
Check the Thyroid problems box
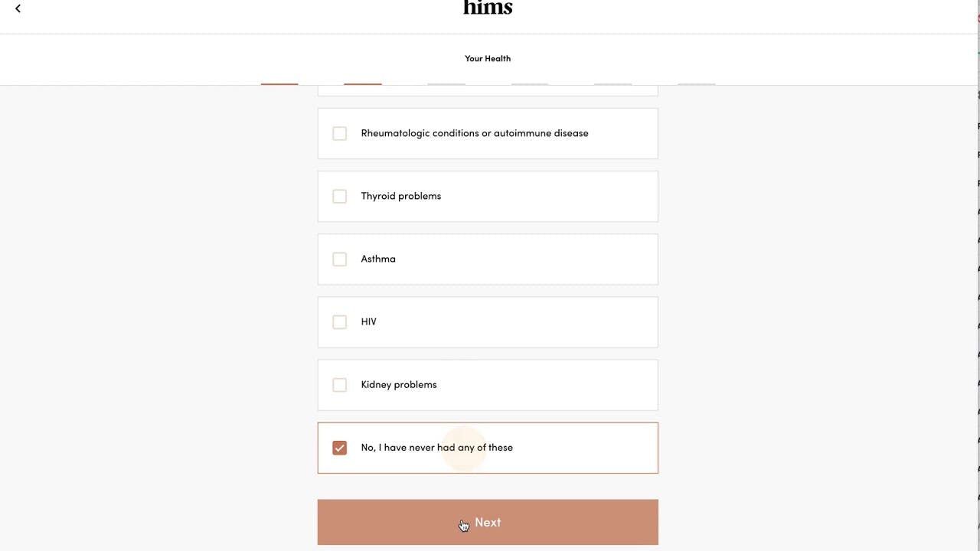[339, 197]
